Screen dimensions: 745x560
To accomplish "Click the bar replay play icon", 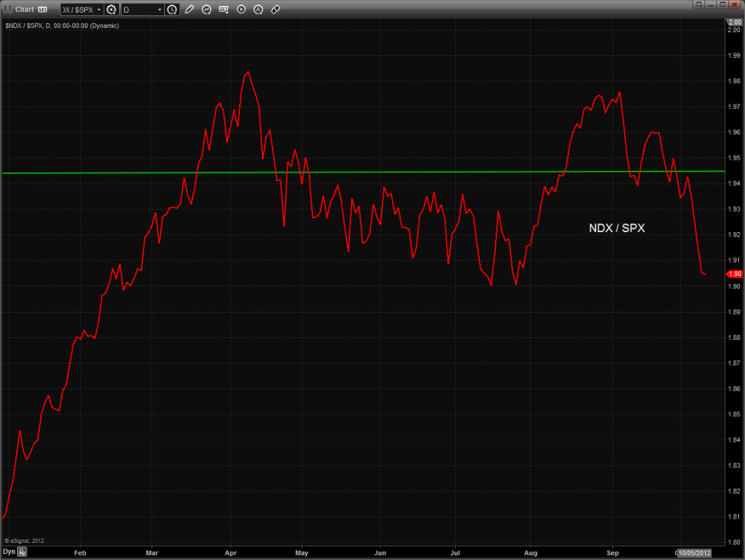I will point(241,9).
